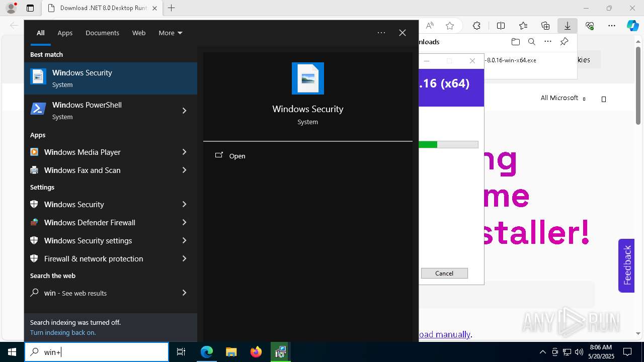Open Edge profile avatar icon
Screen dimensions: 644x362
[11, 8]
